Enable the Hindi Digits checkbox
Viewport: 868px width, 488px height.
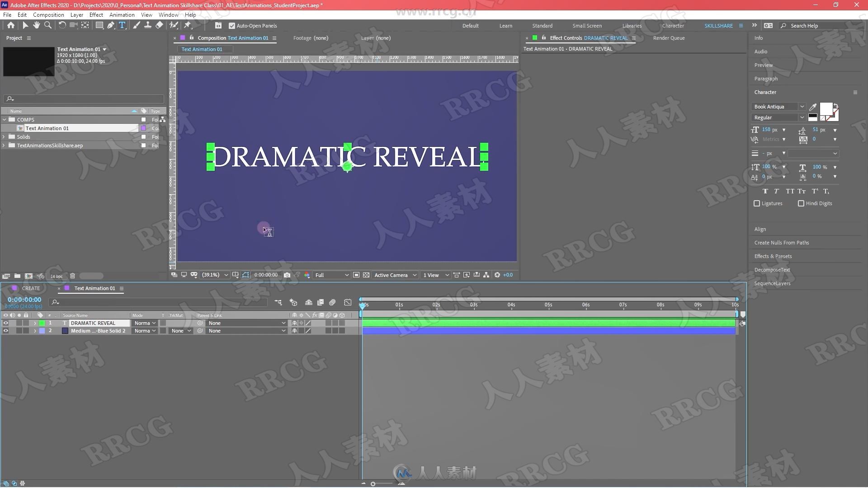[801, 203]
